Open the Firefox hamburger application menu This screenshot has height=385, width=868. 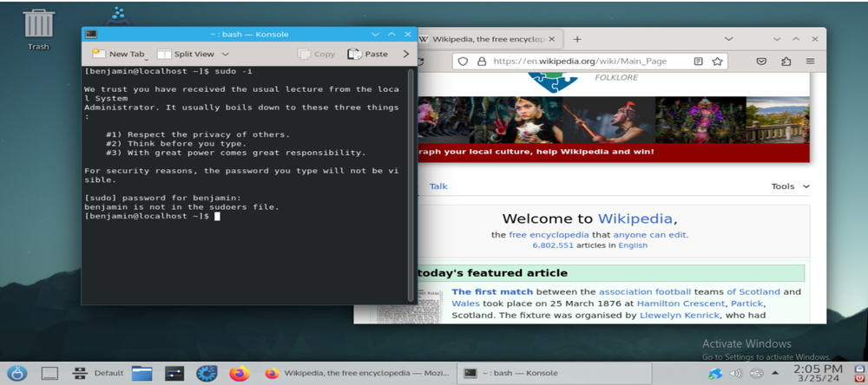811,62
